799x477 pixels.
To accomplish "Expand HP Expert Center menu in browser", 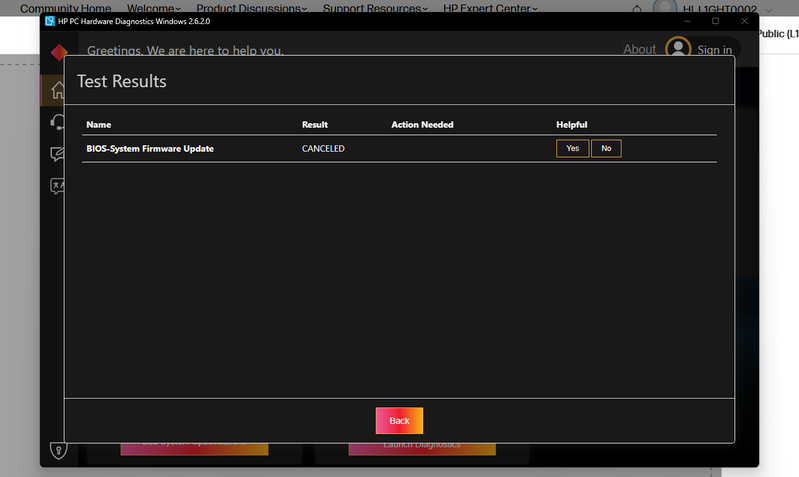I will click(x=490, y=8).
